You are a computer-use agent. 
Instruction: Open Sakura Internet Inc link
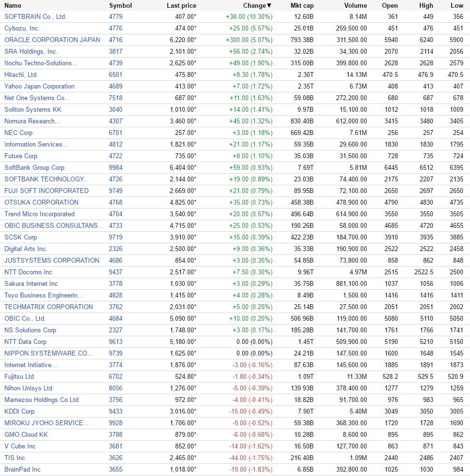pyautogui.click(x=31, y=283)
